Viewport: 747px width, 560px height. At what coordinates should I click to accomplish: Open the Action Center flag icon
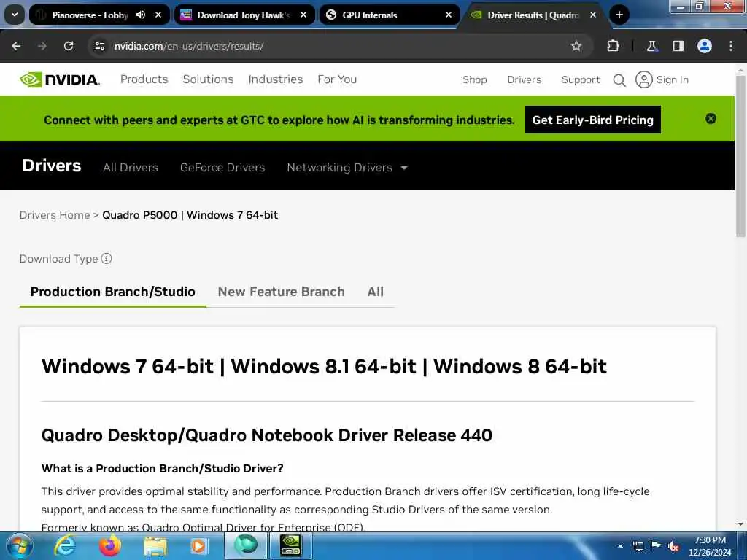tap(656, 546)
